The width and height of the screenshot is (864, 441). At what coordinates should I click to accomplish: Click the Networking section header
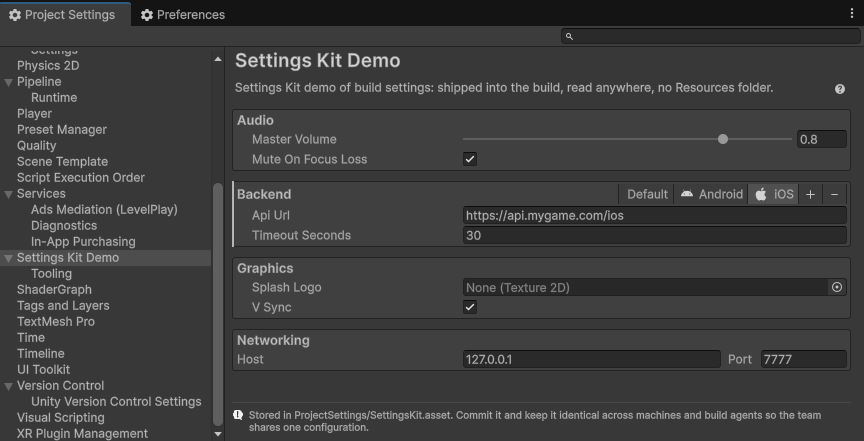pos(273,340)
